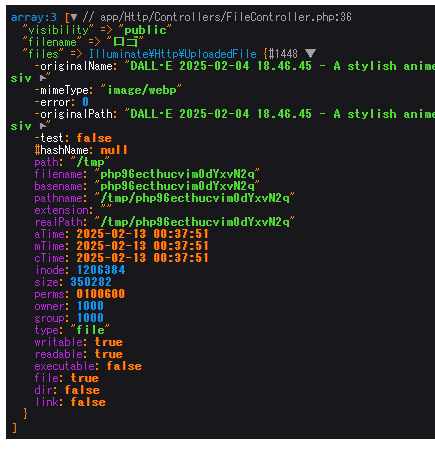435x453 pixels.
Task: Click the inode value 1206384
Action: (x=101, y=270)
